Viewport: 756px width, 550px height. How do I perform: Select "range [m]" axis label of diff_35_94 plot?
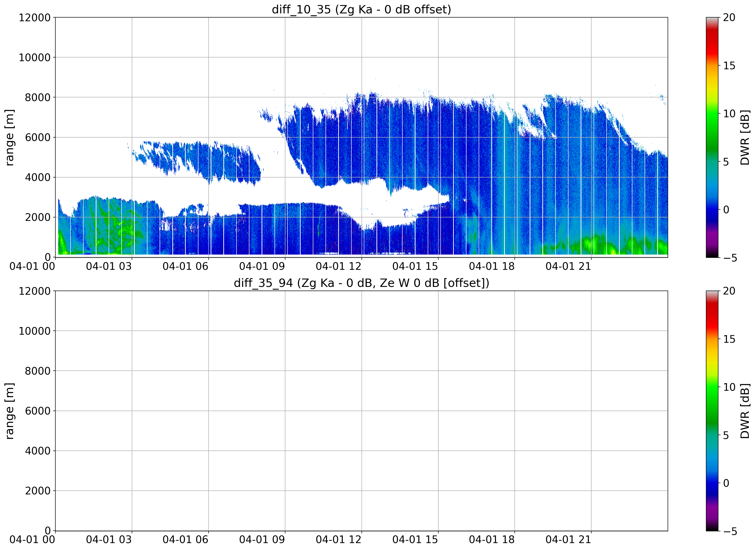(9, 411)
